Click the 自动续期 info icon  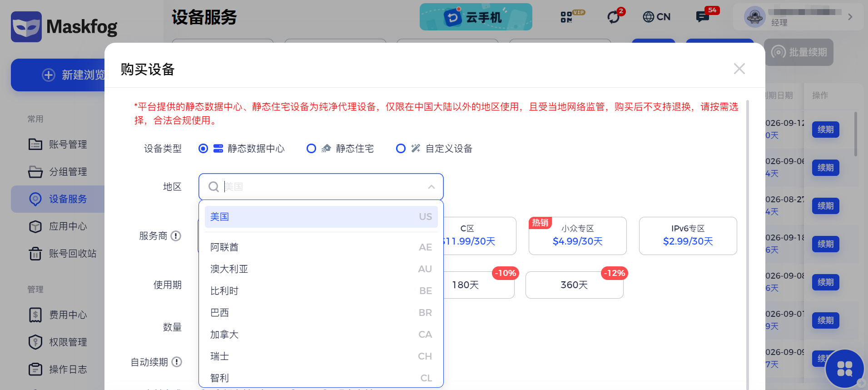pyautogui.click(x=177, y=362)
